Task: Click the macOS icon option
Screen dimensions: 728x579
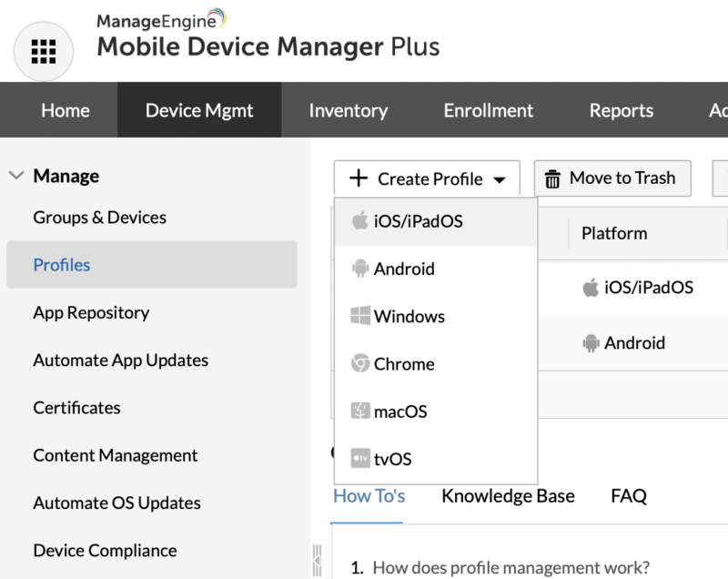Action: pyautogui.click(x=360, y=411)
